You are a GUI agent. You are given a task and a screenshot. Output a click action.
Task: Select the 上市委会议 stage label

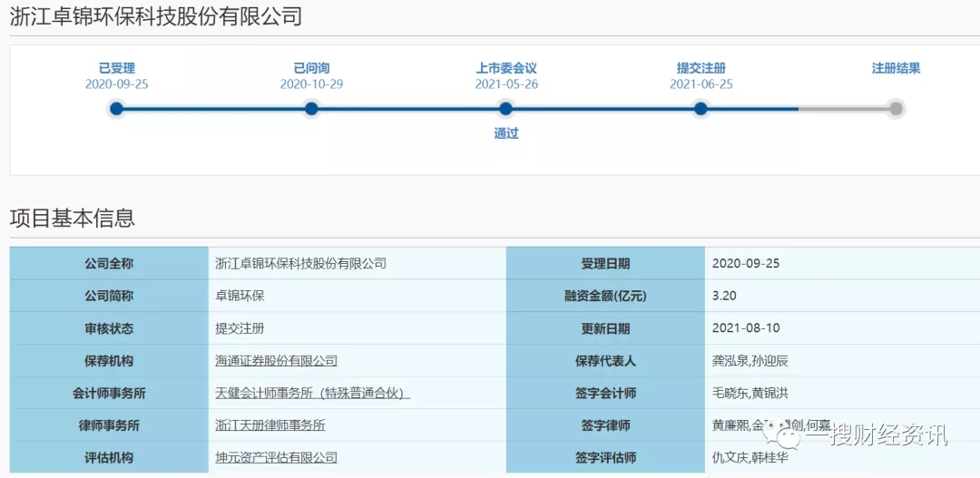506,68
